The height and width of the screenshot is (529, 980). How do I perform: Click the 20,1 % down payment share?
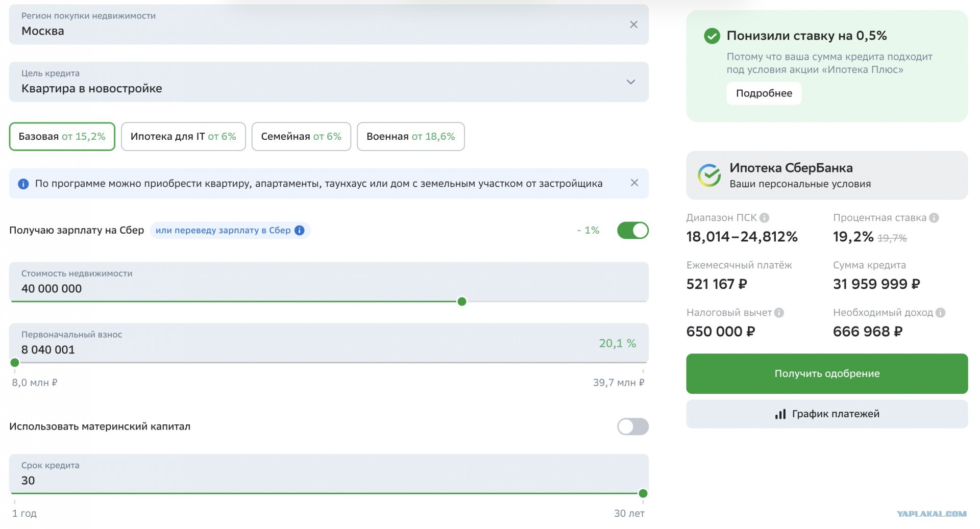click(617, 343)
